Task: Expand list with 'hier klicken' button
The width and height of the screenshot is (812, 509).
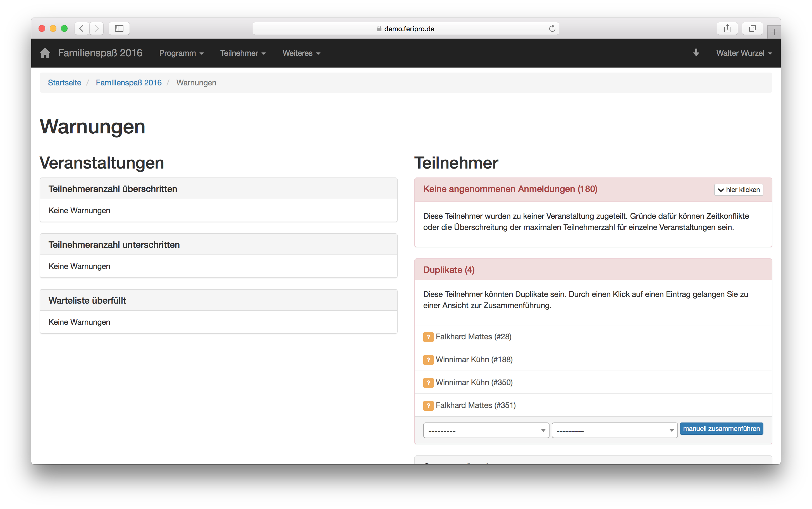Action: (x=739, y=190)
